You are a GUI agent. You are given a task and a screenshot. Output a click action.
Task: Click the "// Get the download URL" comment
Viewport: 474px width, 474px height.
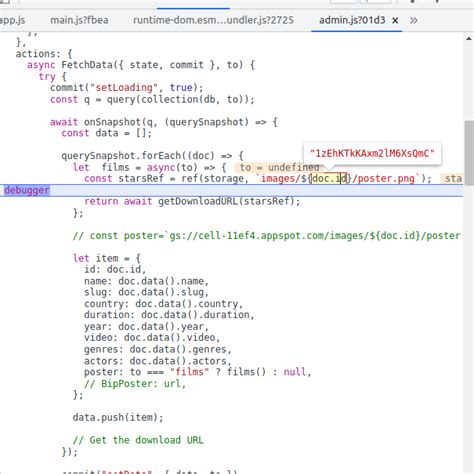(138, 440)
